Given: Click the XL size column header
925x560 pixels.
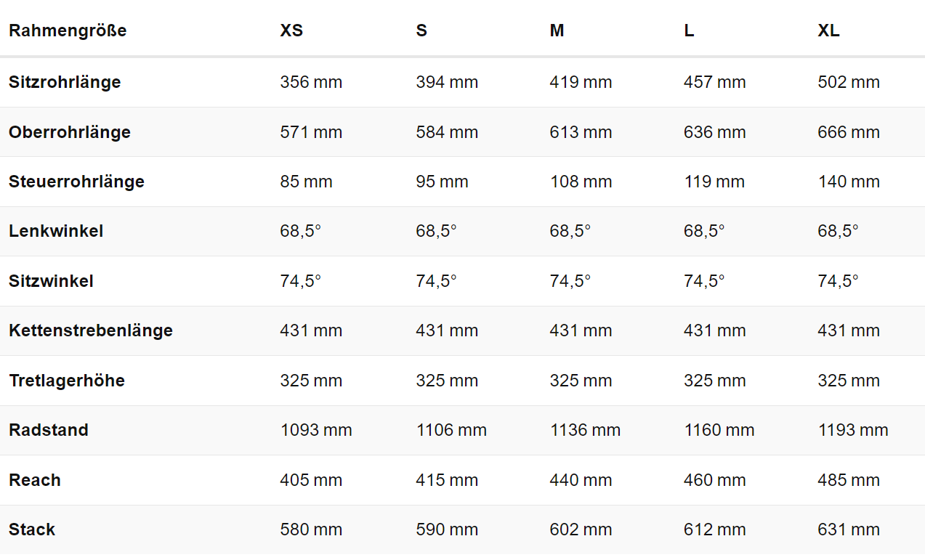Looking at the screenshot, I should tap(828, 31).
